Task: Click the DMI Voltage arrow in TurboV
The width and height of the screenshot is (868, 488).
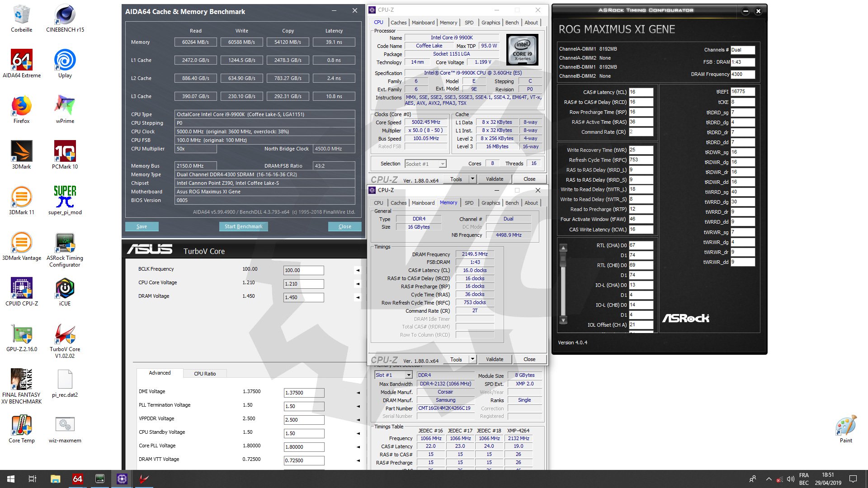Action: [x=358, y=393]
